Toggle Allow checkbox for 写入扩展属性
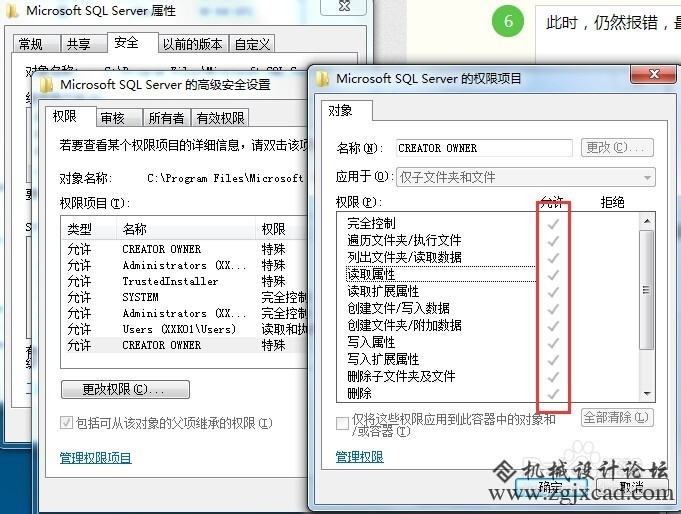The image size is (681, 514). point(553,360)
